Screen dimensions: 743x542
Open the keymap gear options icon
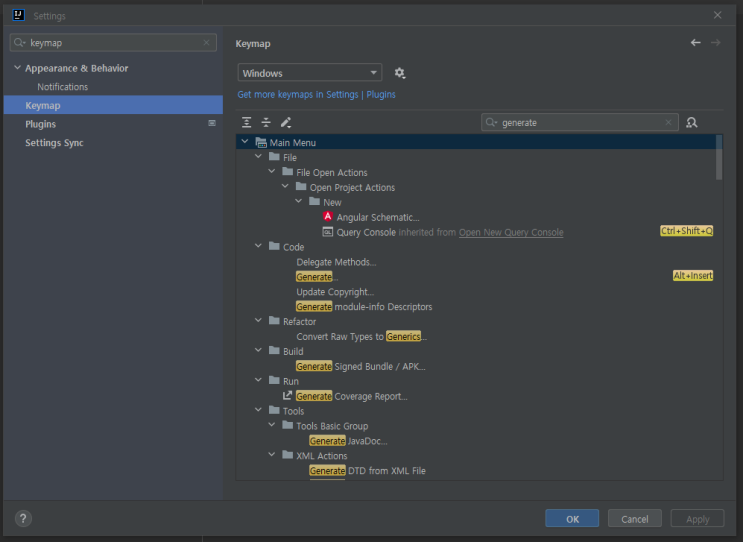400,73
